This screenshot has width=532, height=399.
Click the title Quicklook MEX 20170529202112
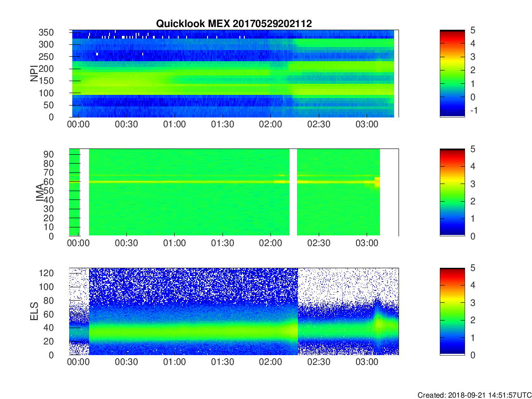pyautogui.click(x=234, y=24)
